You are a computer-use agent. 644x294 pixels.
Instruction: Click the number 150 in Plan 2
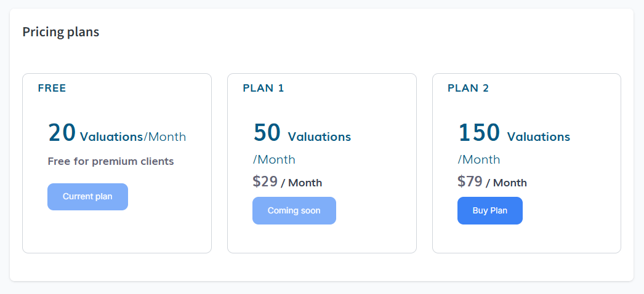pyautogui.click(x=479, y=132)
